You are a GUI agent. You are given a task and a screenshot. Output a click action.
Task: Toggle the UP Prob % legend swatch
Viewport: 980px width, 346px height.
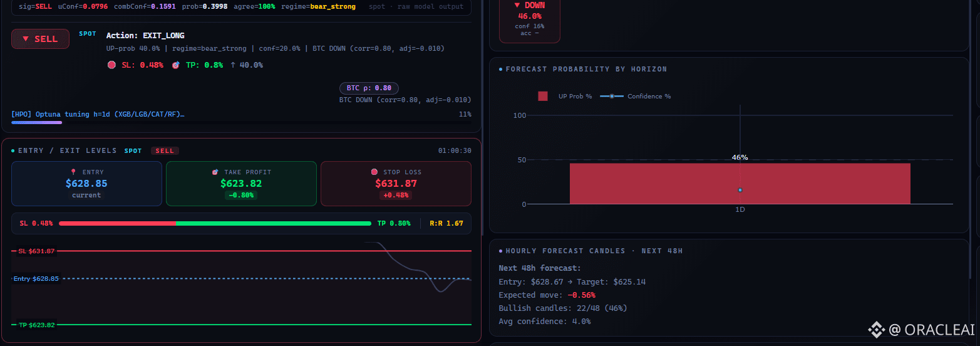pyautogui.click(x=543, y=96)
